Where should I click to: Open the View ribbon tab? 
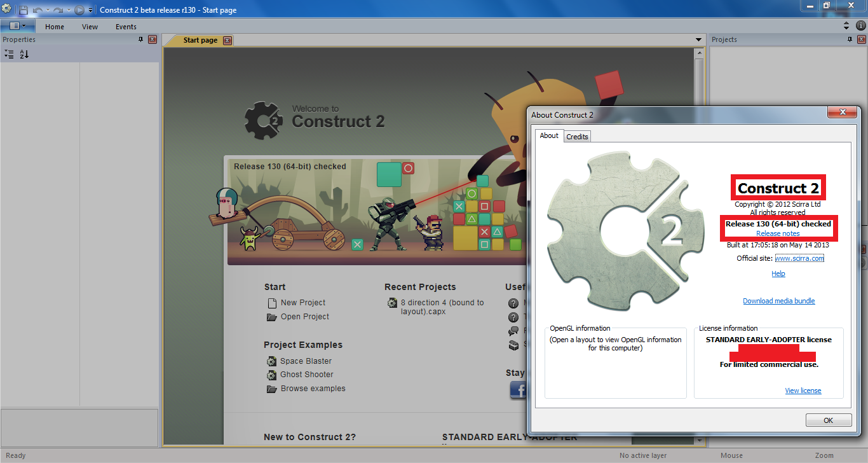pos(90,27)
